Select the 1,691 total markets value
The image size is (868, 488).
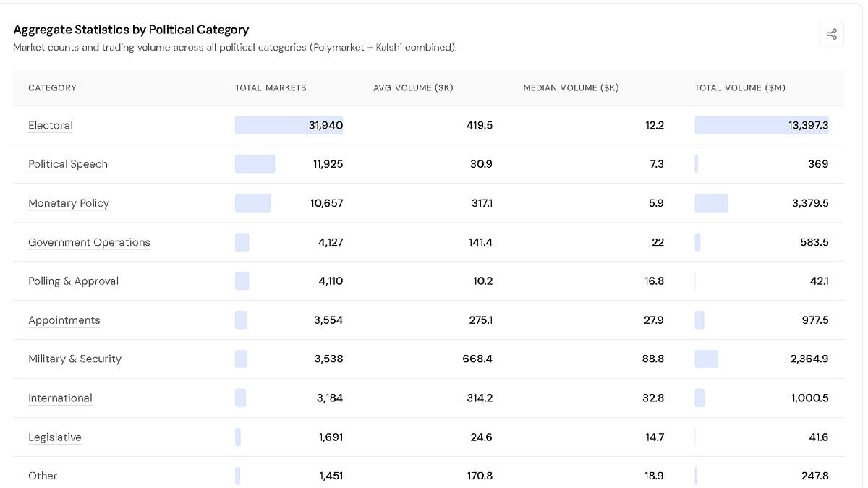click(x=331, y=437)
